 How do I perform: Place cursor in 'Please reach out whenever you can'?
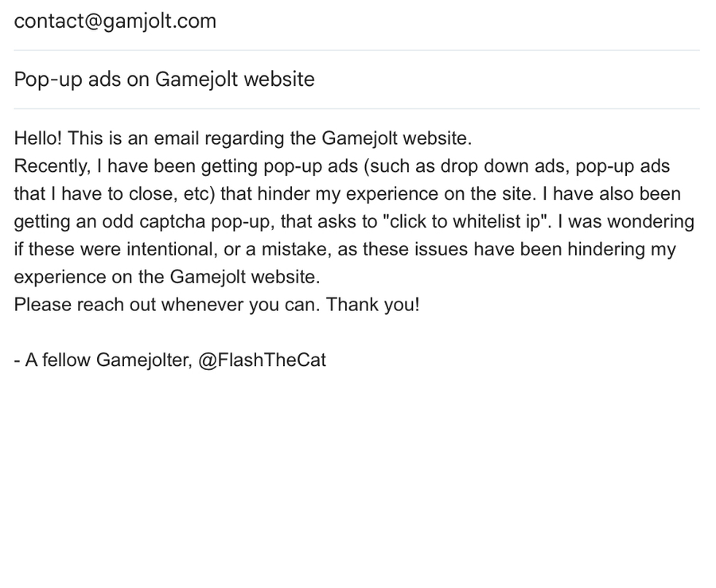167,305
